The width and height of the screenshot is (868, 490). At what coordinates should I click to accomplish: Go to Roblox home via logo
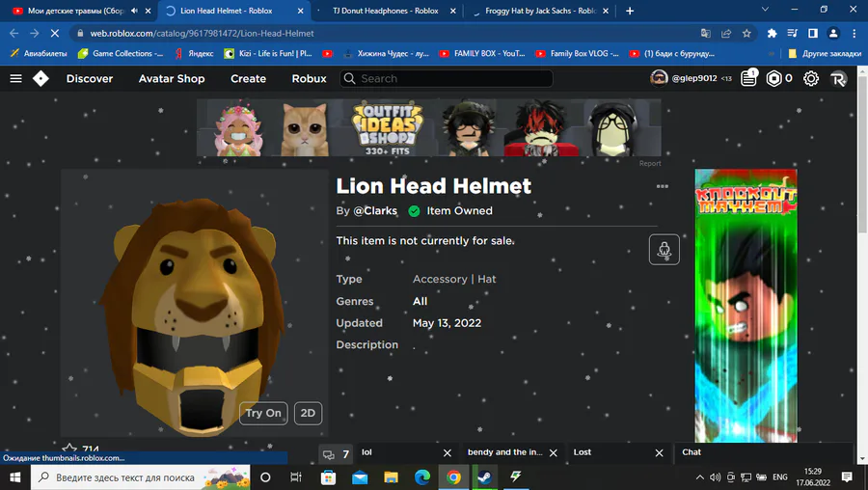(x=41, y=79)
